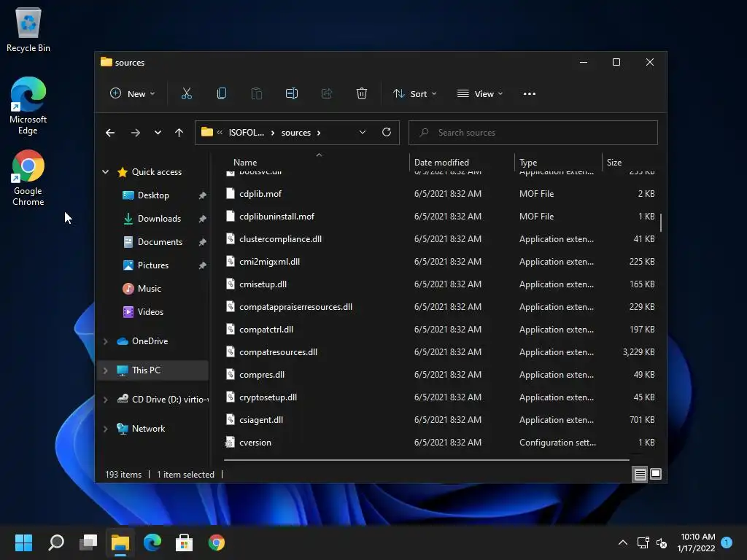747x560 pixels.
Task: Expand the OneDrive tree node
Action: 105,341
